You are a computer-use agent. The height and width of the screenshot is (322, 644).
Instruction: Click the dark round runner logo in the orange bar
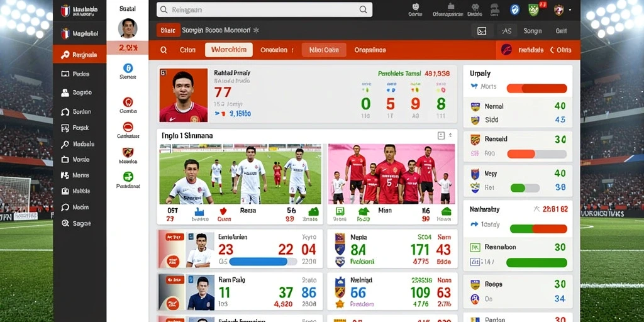click(x=506, y=50)
